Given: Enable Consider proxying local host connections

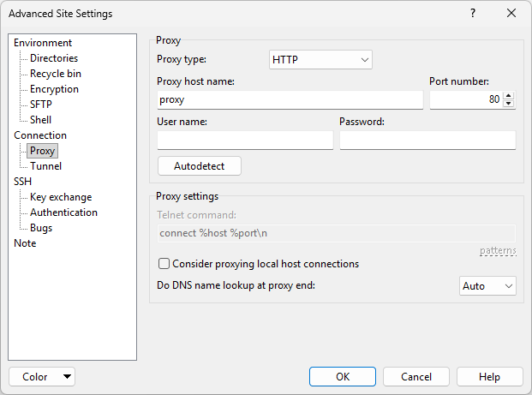Looking at the screenshot, I should click(164, 264).
